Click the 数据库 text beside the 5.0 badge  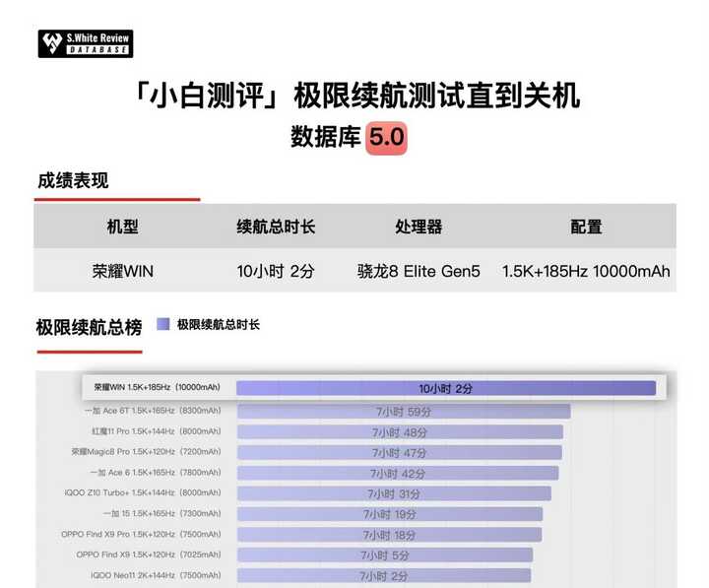click(x=326, y=137)
